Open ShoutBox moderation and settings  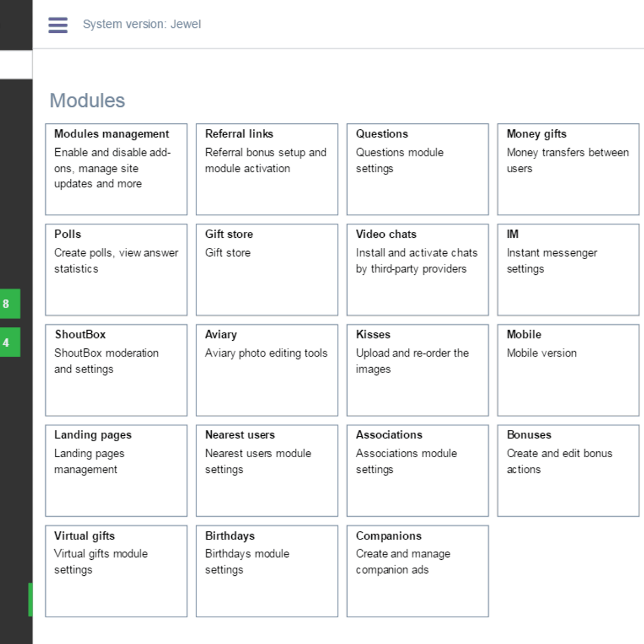tap(116, 370)
